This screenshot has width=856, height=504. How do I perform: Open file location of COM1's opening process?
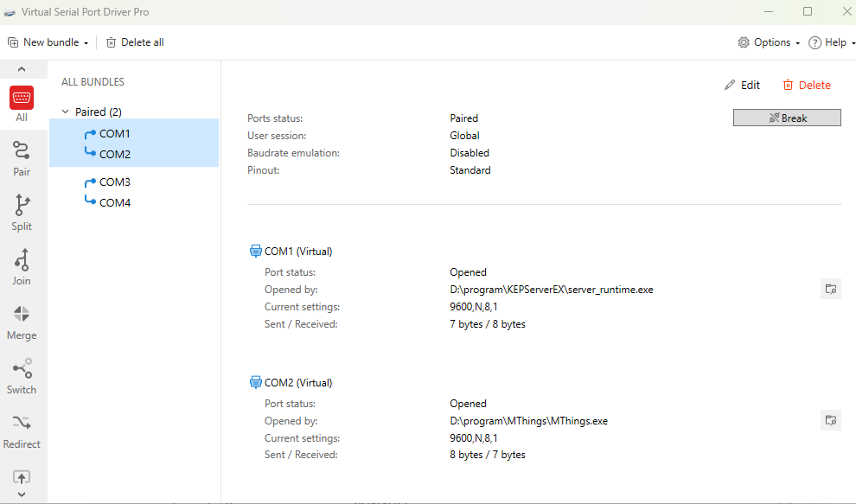(830, 288)
